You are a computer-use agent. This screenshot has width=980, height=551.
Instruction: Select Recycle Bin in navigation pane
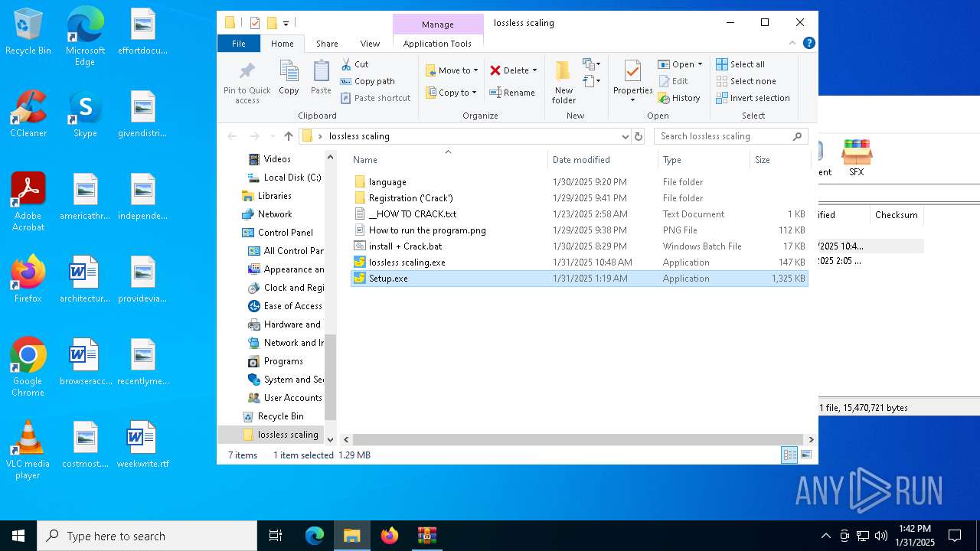click(273, 416)
